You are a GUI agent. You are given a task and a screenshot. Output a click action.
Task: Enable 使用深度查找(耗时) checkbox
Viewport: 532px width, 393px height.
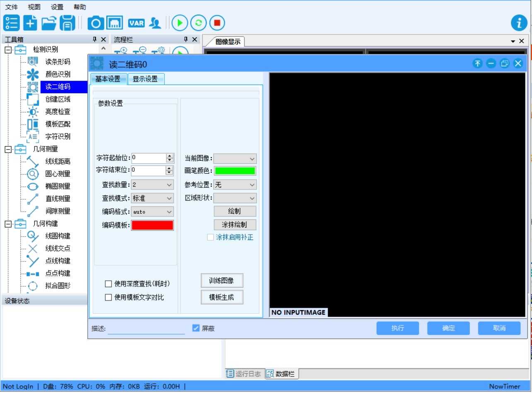(x=109, y=284)
